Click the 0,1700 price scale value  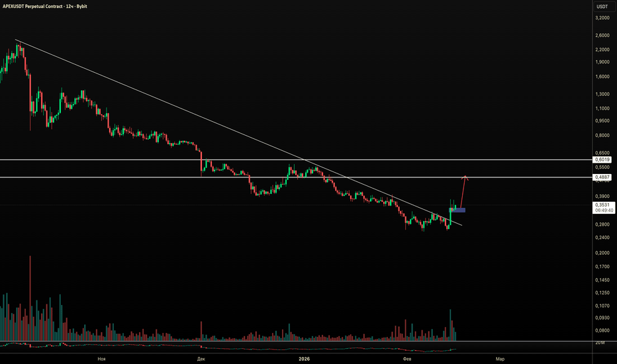(x=602, y=267)
